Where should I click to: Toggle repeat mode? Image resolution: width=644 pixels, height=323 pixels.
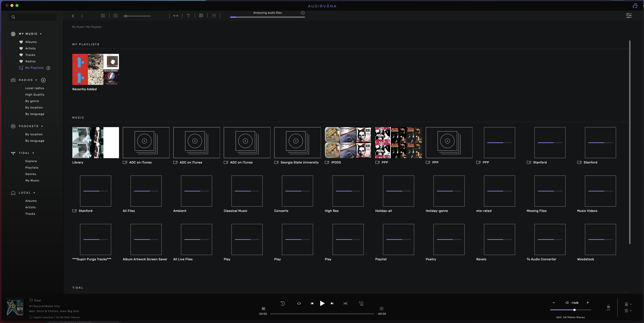pos(299,303)
